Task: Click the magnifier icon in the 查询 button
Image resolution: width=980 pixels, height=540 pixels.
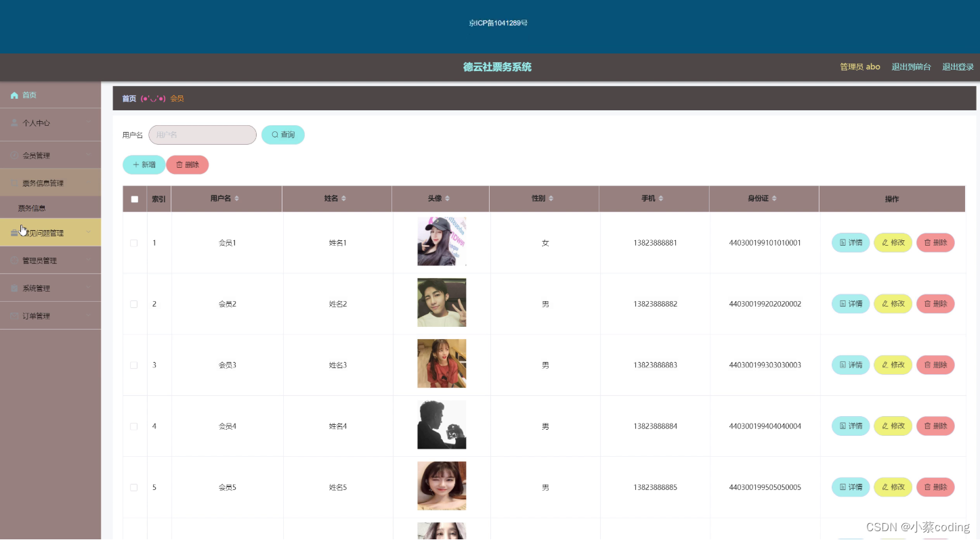Action: coord(275,135)
